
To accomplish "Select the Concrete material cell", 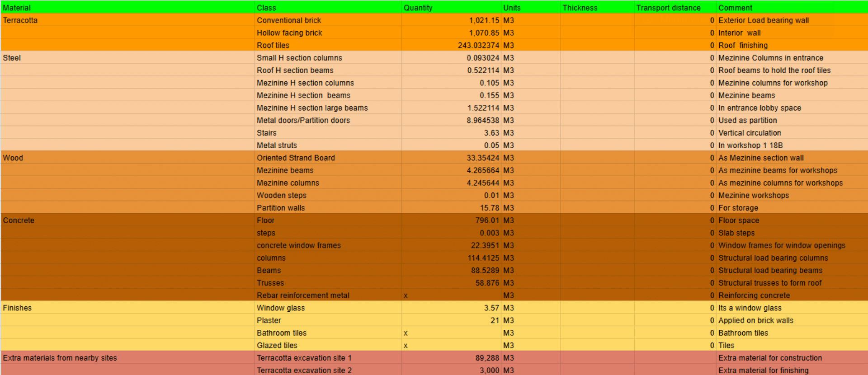I will pyautogui.click(x=128, y=220).
